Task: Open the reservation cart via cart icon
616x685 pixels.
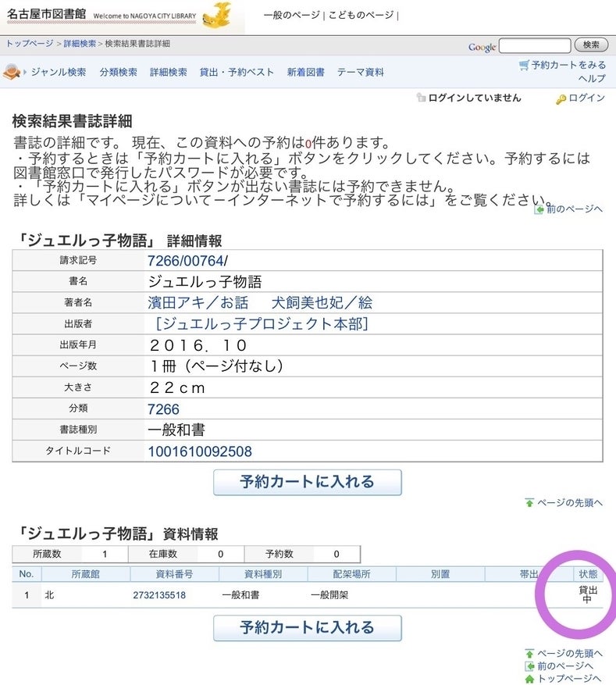Action: (x=524, y=66)
